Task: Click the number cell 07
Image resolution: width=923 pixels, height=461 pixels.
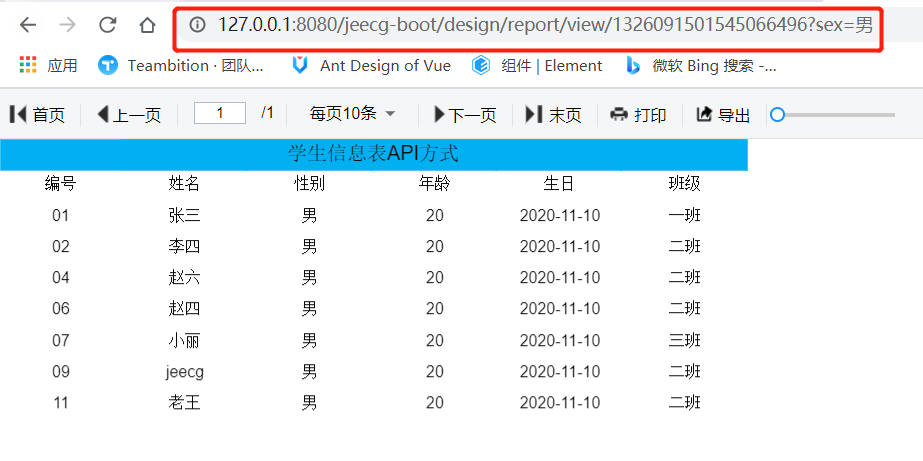Action: [x=61, y=340]
